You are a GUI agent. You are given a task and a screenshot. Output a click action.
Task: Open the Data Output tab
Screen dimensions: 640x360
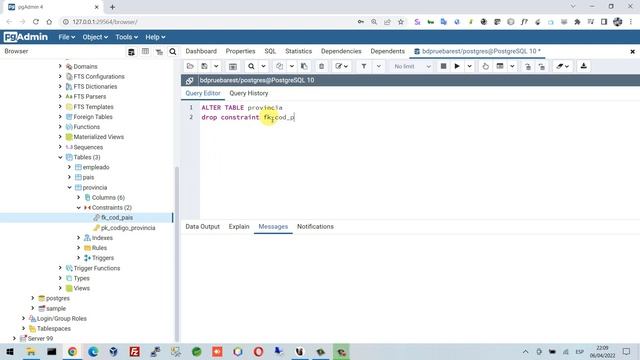pos(202,227)
